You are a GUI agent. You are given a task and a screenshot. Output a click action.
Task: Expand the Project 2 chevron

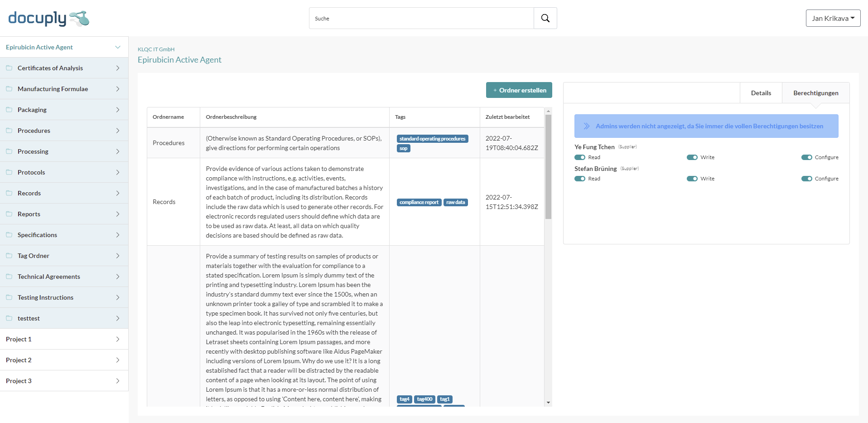point(118,360)
